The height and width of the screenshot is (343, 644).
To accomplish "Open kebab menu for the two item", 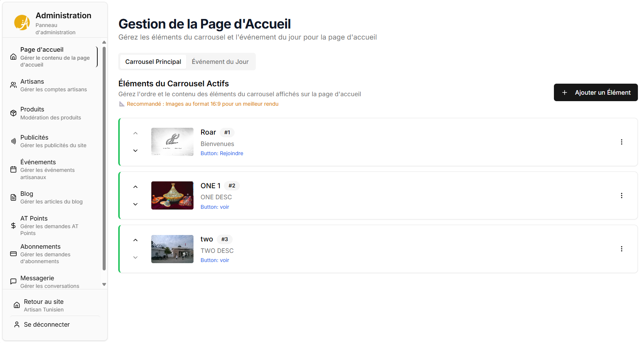I will pyautogui.click(x=622, y=249).
